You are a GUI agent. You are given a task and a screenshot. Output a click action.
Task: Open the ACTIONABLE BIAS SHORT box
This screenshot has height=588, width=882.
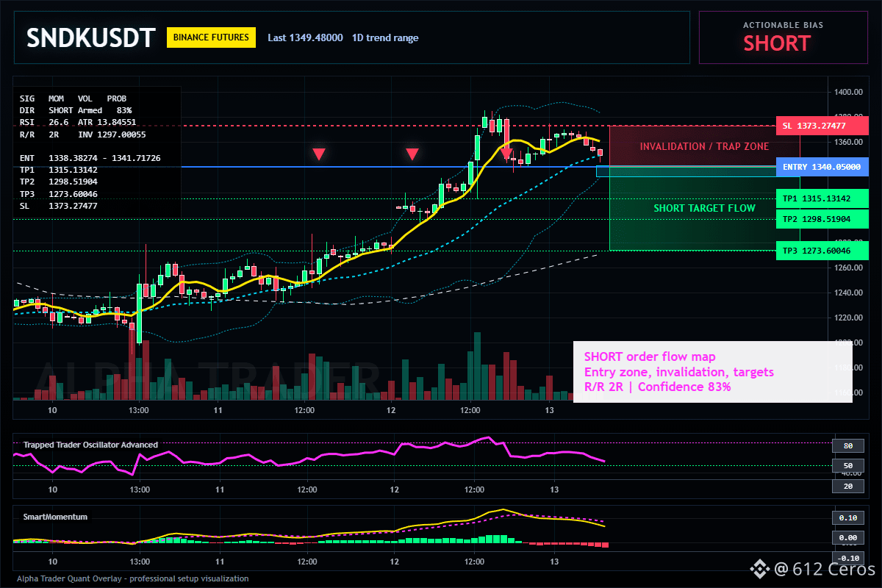(783, 37)
